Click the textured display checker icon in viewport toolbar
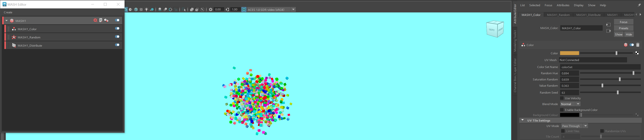The width and height of the screenshot is (644, 140). pos(141,10)
